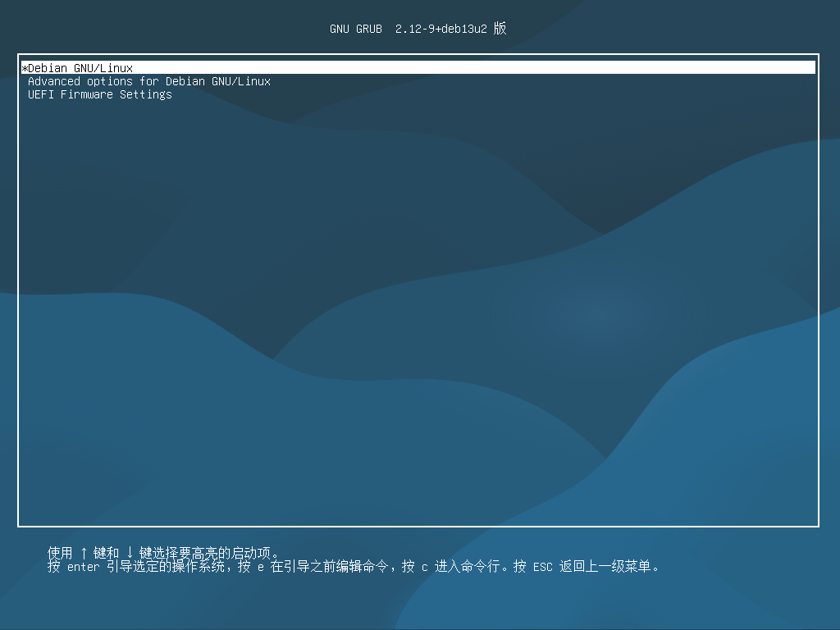The image size is (840, 630).
Task: Click the help line starting with 使用
Action: [x=163, y=552]
